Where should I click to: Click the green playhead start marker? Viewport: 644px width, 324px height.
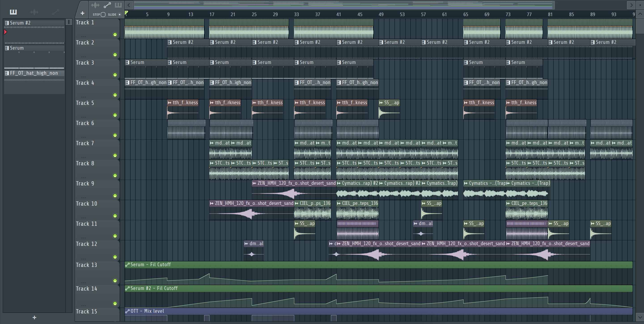tap(127, 13)
